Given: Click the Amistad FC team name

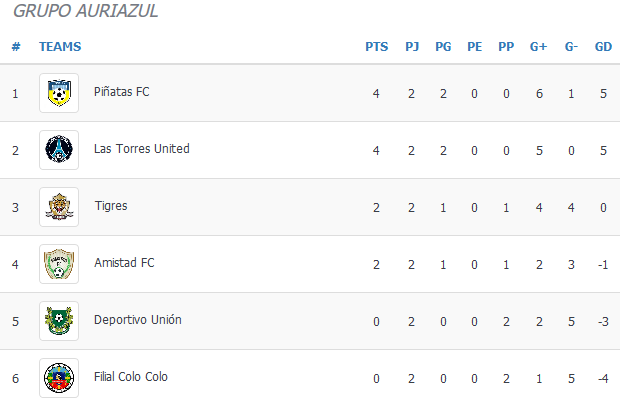Looking at the screenshot, I should pos(124,263).
